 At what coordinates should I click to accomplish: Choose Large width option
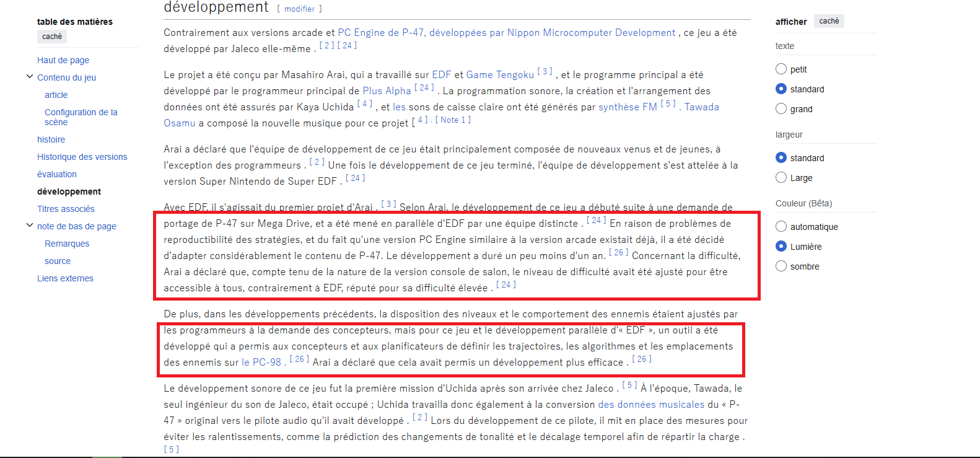pyautogui.click(x=781, y=178)
